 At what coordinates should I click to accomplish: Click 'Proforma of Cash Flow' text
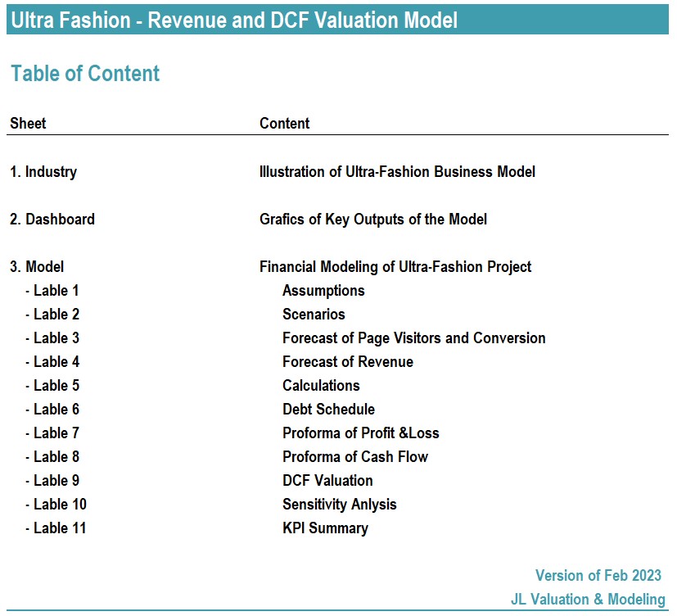(x=355, y=456)
